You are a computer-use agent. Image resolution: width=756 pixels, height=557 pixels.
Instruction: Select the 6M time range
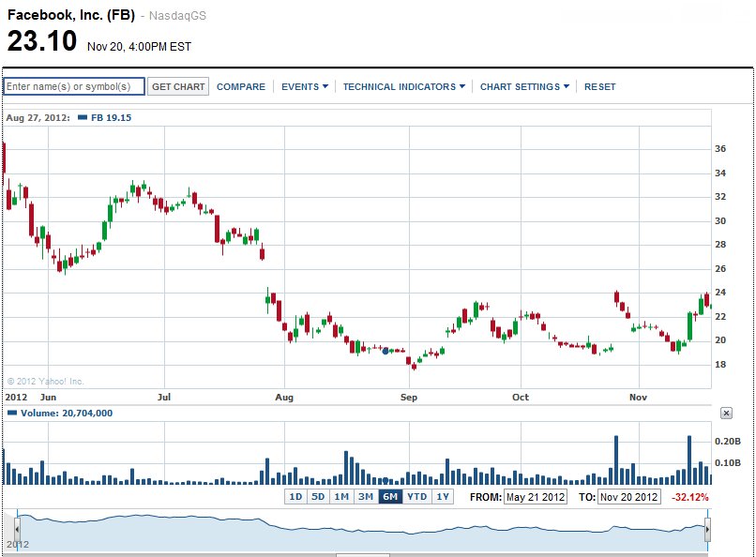tap(389, 496)
